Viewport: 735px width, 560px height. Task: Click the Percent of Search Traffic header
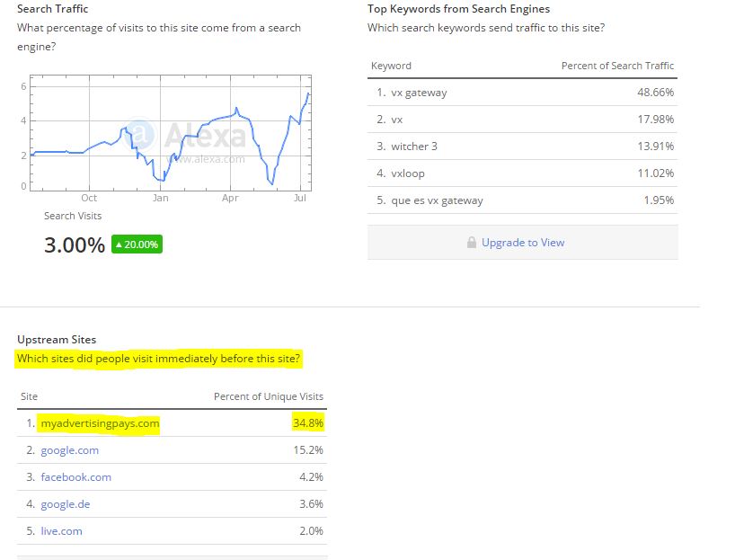click(x=617, y=66)
